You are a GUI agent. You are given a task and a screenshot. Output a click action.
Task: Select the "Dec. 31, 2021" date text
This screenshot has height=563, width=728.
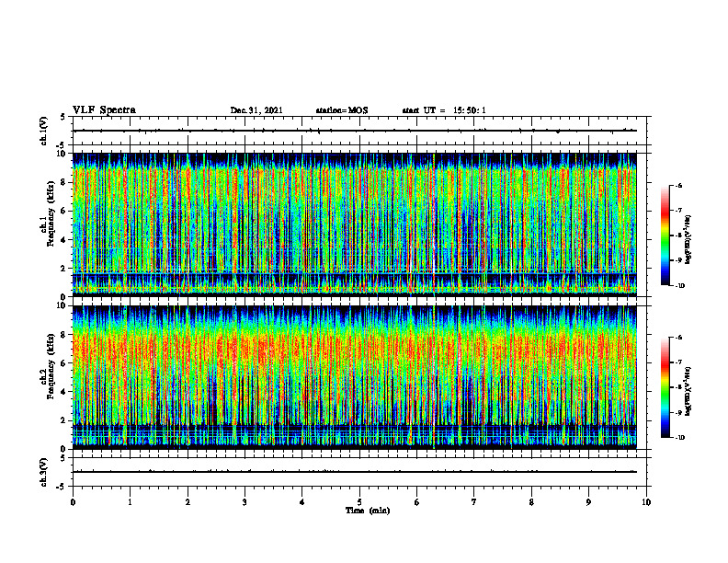tap(256, 110)
